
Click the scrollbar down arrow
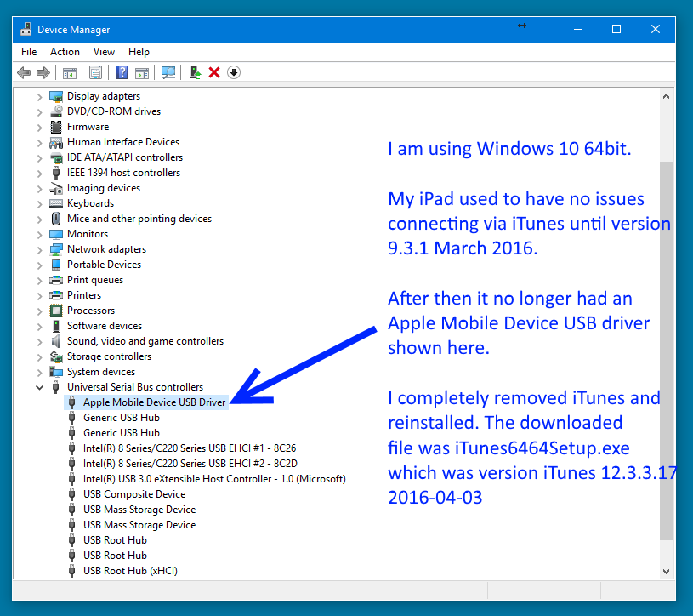coord(666,572)
